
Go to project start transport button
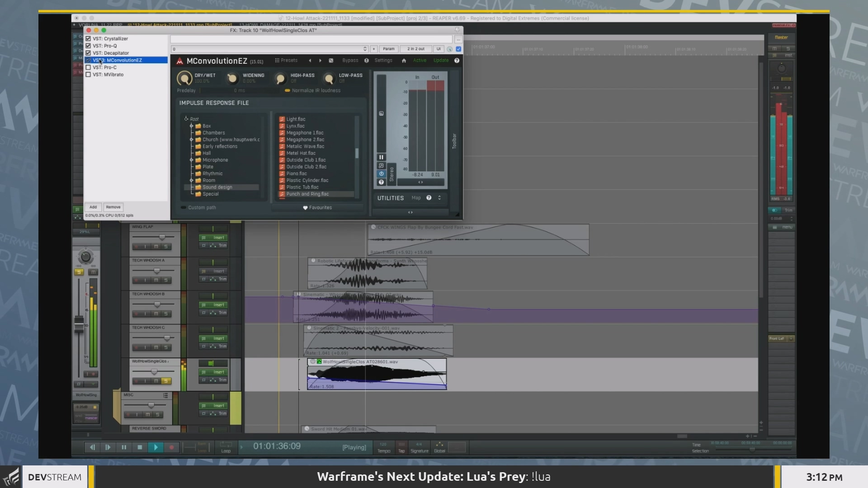coord(92,447)
